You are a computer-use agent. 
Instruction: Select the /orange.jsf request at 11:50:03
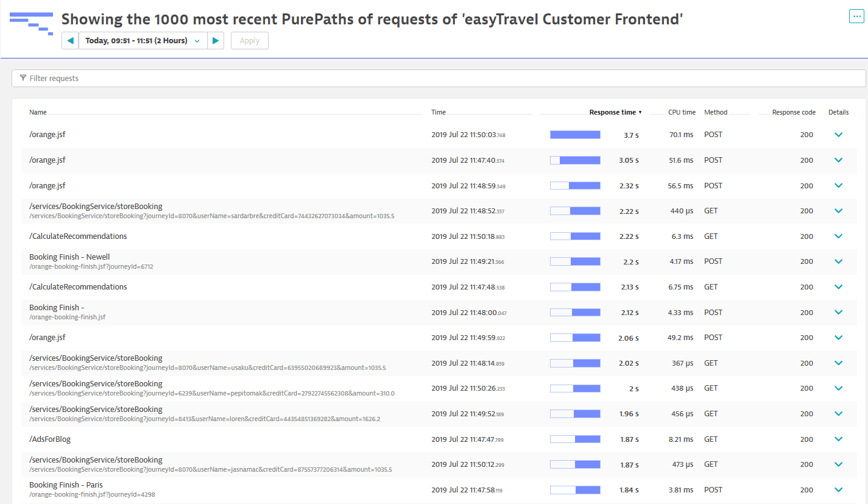tap(48, 135)
